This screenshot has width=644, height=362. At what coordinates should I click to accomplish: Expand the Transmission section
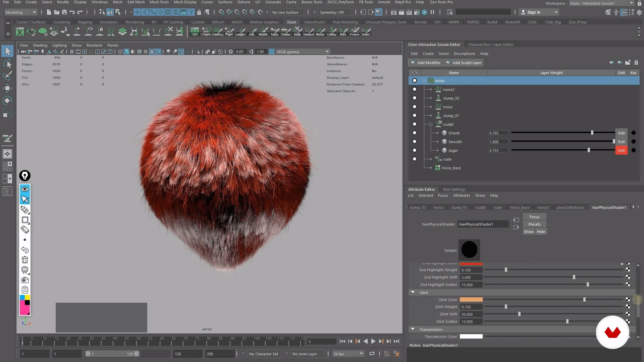coord(412,329)
